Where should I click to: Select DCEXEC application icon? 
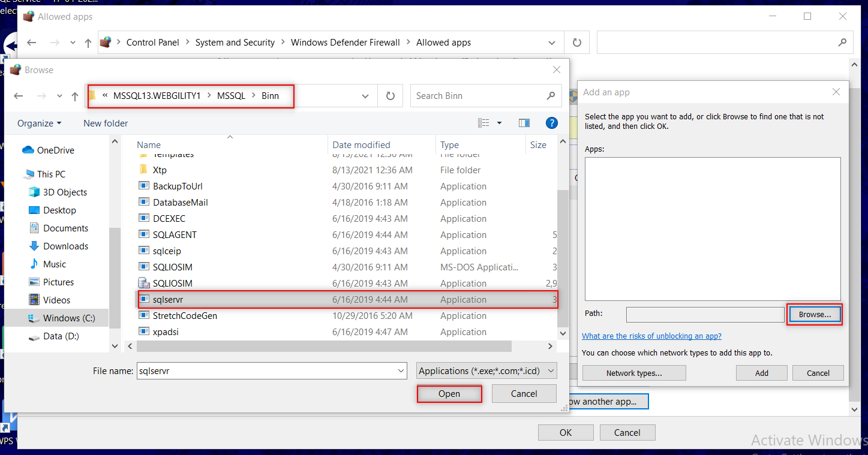click(143, 219)
